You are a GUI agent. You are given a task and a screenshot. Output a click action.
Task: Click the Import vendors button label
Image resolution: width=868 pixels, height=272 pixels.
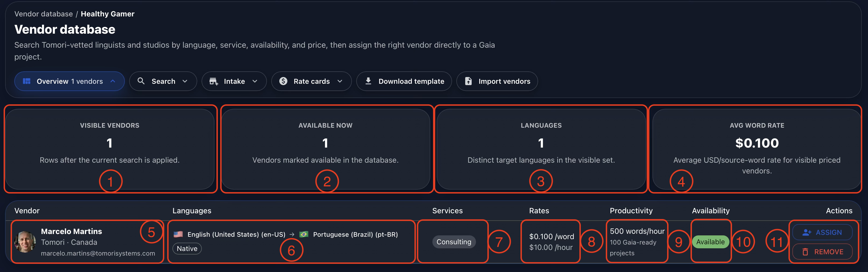click(x=504, y=81)
